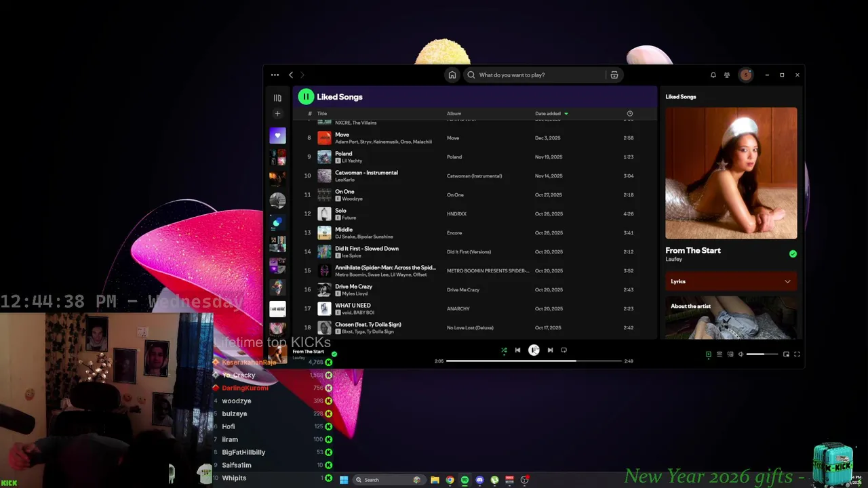
Task: Open the Queue panel
Action: 719,354
